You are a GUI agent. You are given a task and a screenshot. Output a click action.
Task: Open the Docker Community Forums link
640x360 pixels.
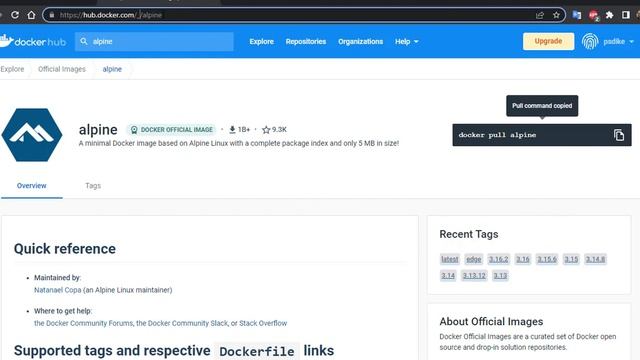click(84, 323)
